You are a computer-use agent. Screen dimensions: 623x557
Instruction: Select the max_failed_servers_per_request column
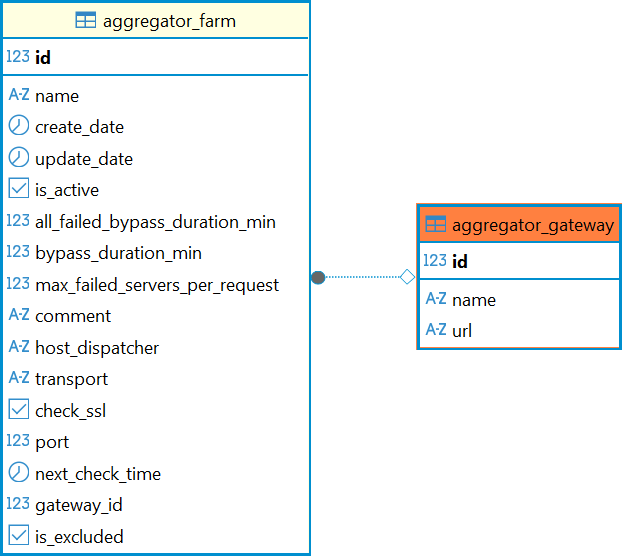pos(157,285)
